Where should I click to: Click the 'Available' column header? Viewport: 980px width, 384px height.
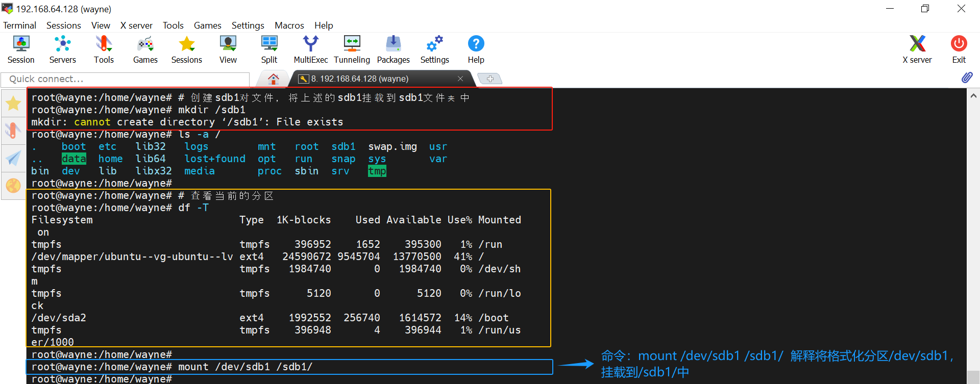414,220
